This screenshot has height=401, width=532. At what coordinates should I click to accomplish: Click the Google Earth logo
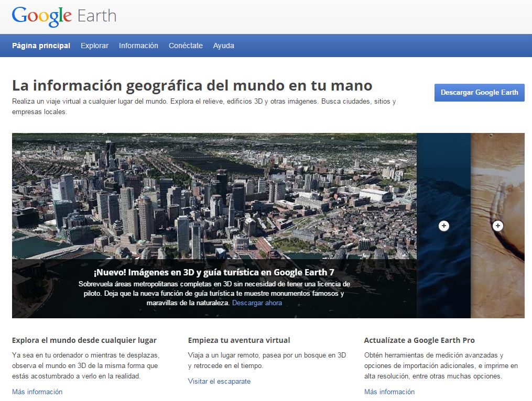[x=64, y=16]
